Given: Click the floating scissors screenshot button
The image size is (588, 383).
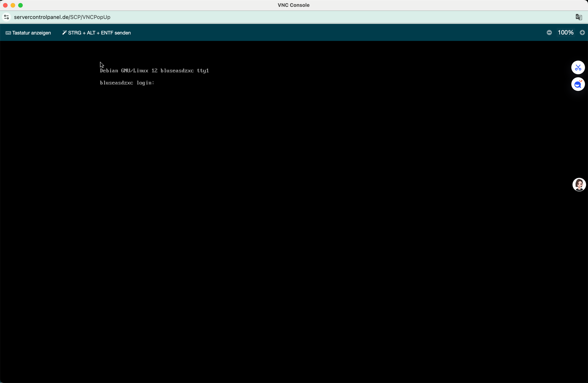Looking at the screenshot, I should (578, 67).
